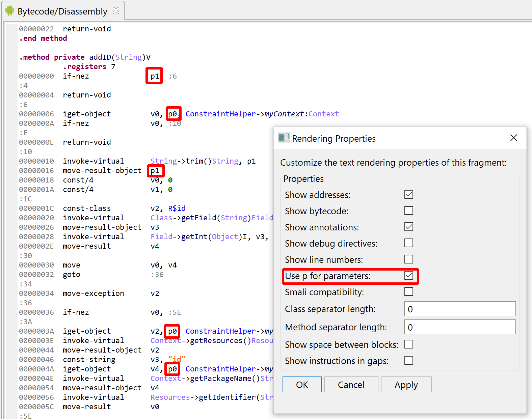This screenshot has width=532, height=419.
Task: Click the green 0 in 'v0, 0' at address 00000018
Action: (x=170, y=180)
